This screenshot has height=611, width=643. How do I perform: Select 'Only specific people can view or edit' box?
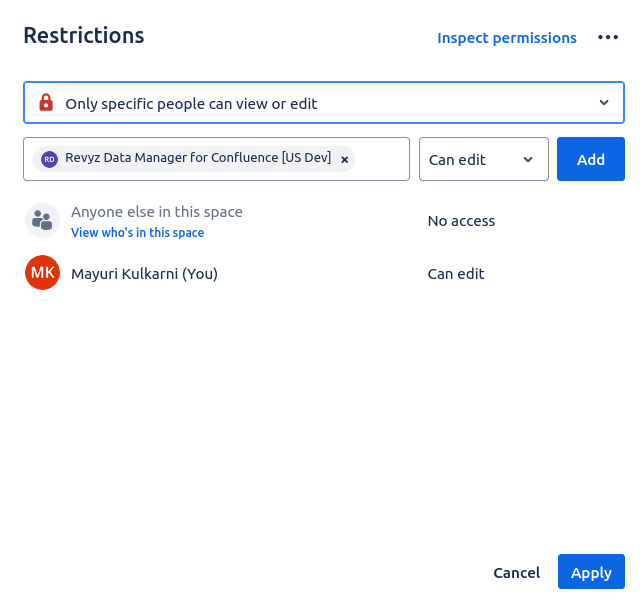pos(310,103)
